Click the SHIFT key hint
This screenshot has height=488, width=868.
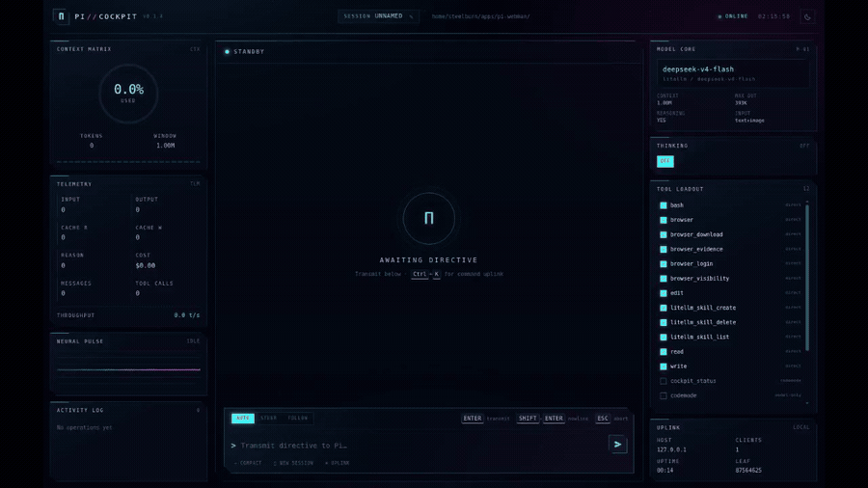point(528,419)
